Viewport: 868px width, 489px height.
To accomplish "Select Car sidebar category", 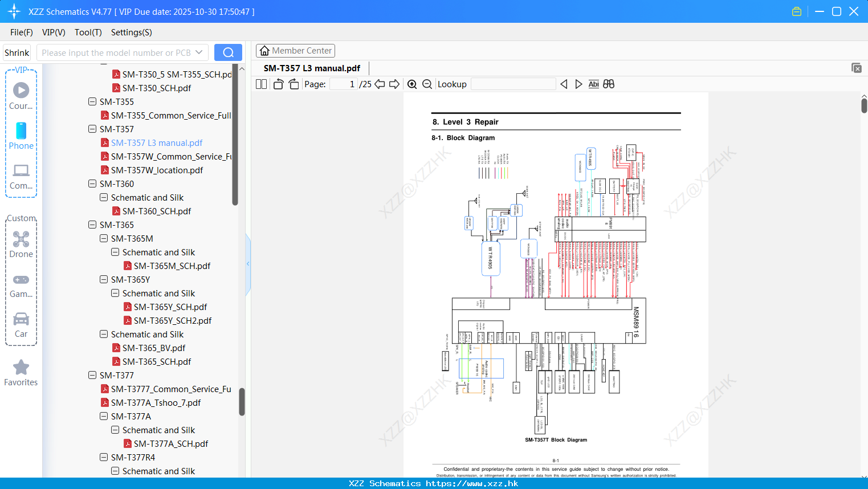I will pyautogui.click(x=21, y=325).
